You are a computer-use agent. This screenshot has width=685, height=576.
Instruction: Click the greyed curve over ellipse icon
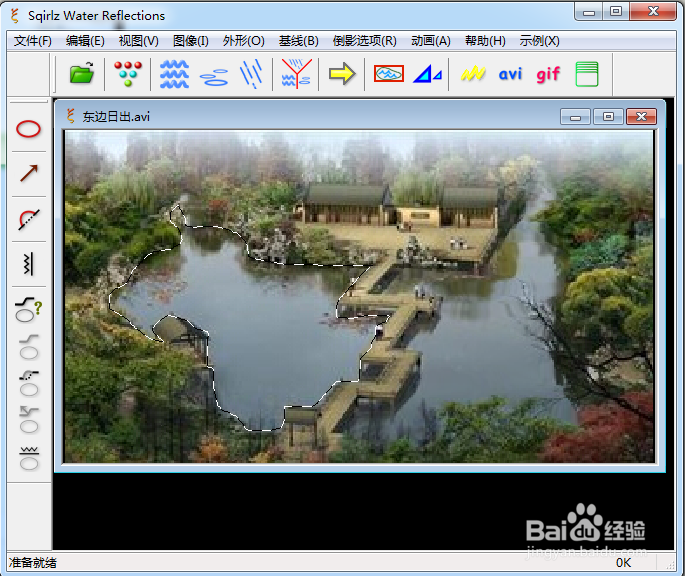click(29, 347)
